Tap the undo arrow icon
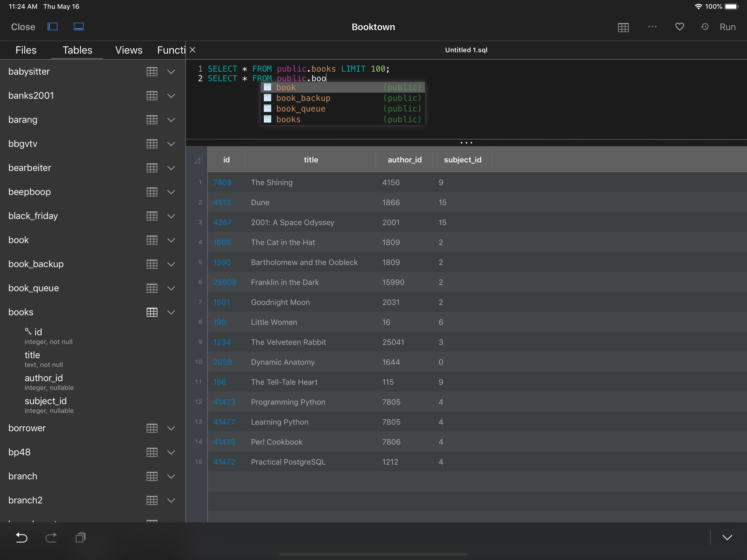 tap(22, 537)
